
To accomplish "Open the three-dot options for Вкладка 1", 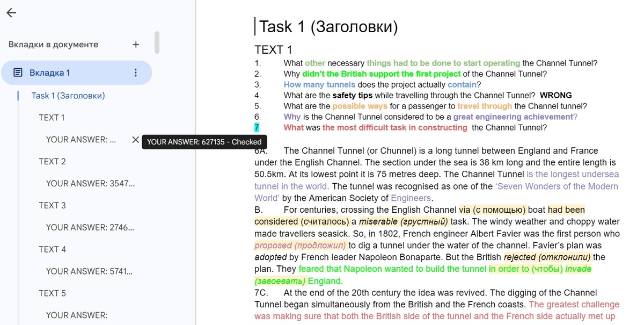I will (x=136, y=73).
